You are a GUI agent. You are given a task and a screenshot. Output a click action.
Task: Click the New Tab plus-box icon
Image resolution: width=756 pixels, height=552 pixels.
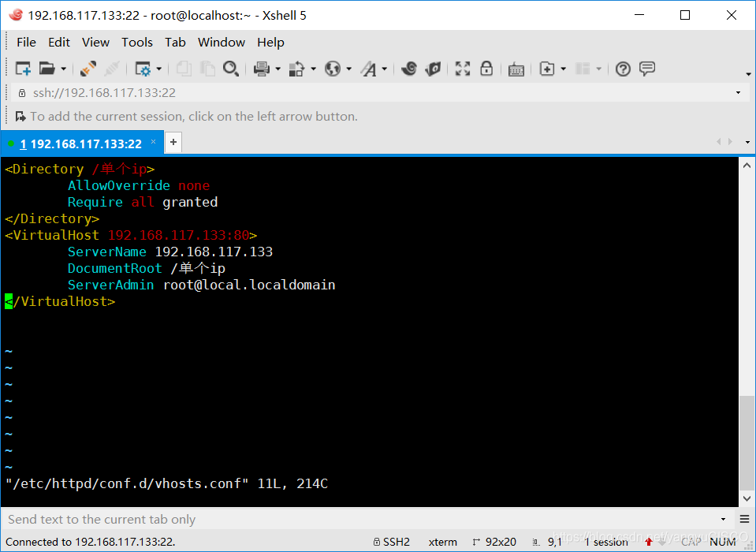547,69
